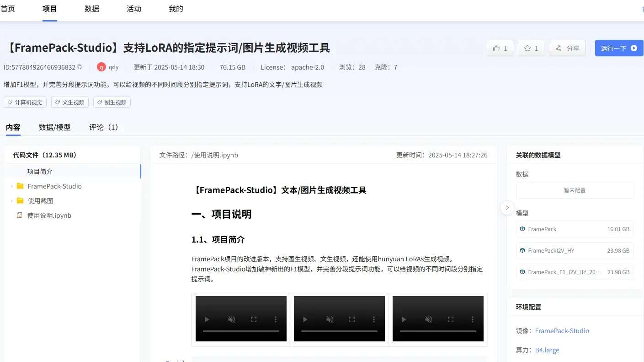Favorite the project with the star button

click(531, 48)
